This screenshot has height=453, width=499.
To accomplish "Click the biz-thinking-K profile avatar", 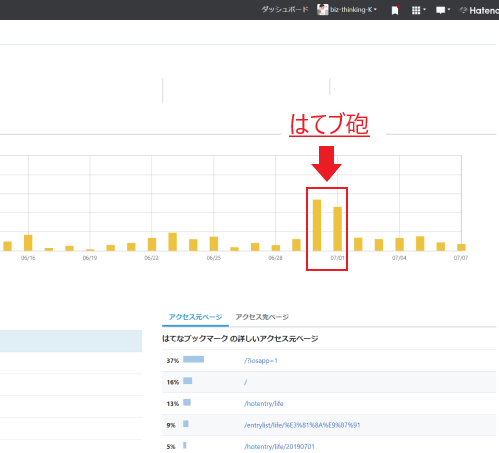I will (x=322, y=10).
